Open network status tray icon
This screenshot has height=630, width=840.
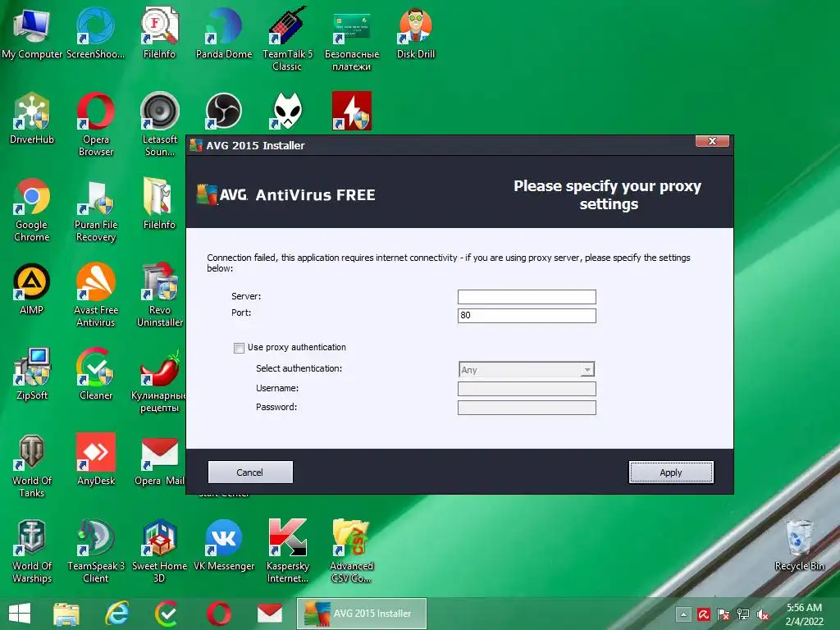tap(743, 614)
